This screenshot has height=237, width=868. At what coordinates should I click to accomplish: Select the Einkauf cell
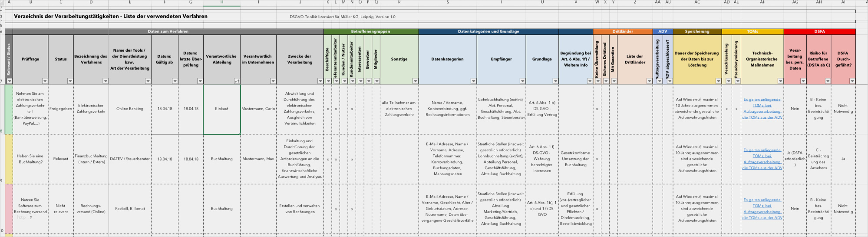221,109
